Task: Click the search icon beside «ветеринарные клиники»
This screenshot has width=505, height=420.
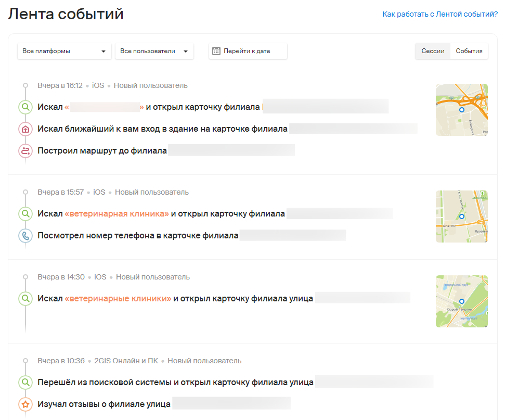Action: [25, 299]
